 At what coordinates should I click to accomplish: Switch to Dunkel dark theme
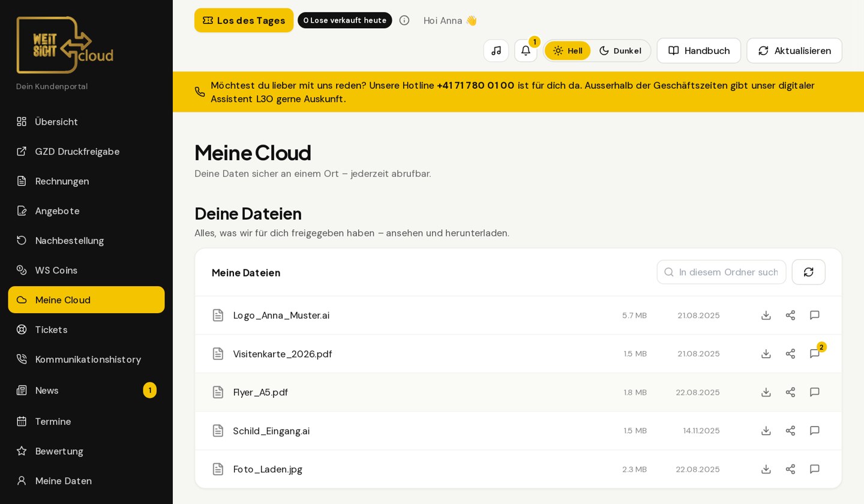620,50
